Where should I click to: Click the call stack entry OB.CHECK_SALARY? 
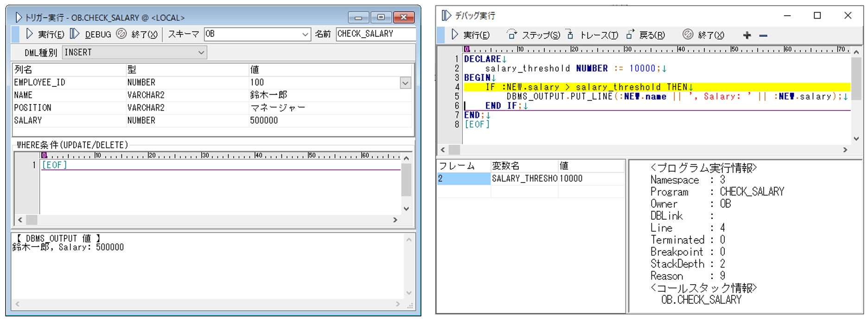click(701, 300)
